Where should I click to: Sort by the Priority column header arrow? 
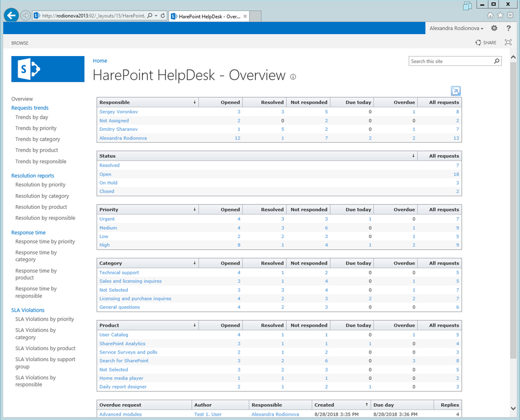pos(195,209)
